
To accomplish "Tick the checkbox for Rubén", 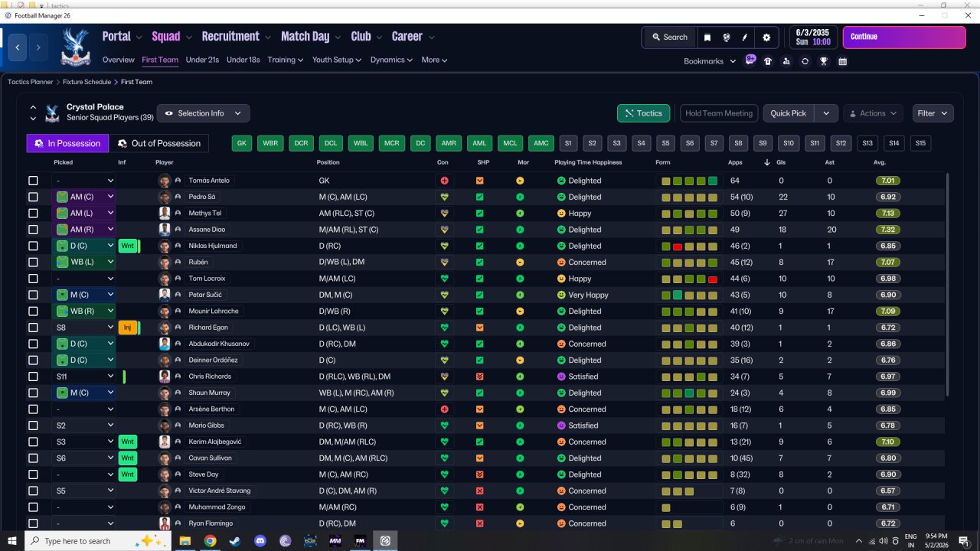I will pyautogui.click(x=33, y=262).
